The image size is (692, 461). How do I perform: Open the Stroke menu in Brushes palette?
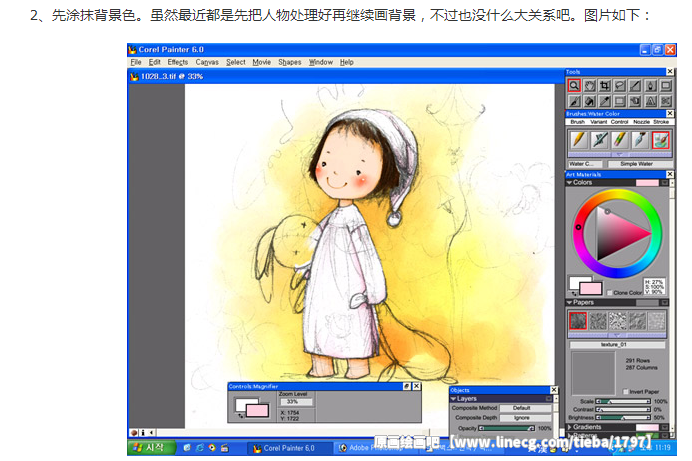point(661,122)
